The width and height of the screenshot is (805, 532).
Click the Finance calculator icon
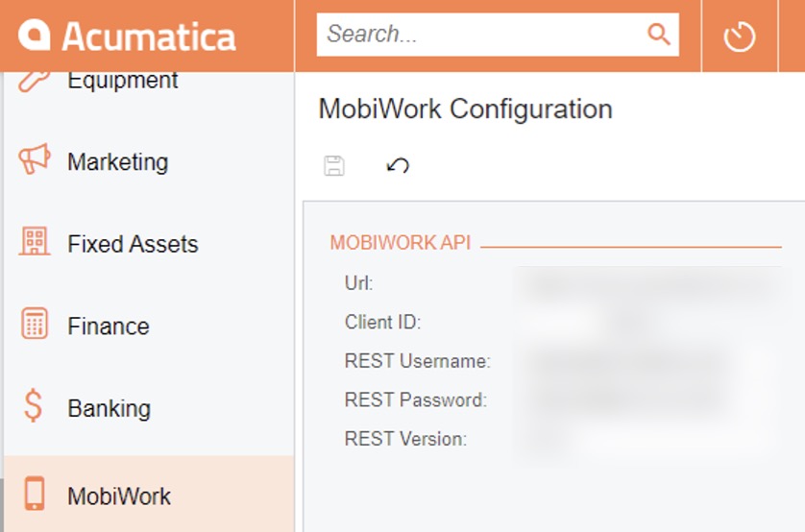coord(35,325)
